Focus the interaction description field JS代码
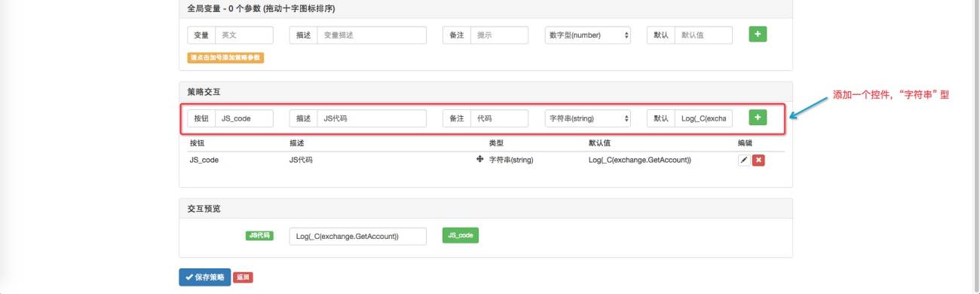980x294 pixels. pyautogui.click(x=372, y=118)
